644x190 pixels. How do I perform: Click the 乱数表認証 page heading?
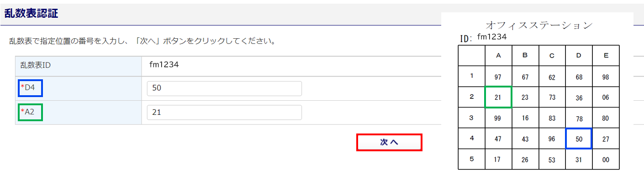pos(32,13)
